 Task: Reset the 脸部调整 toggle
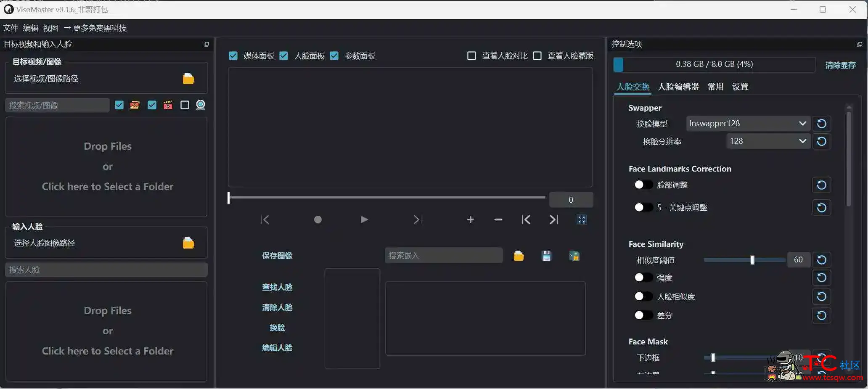coord(821,185)
